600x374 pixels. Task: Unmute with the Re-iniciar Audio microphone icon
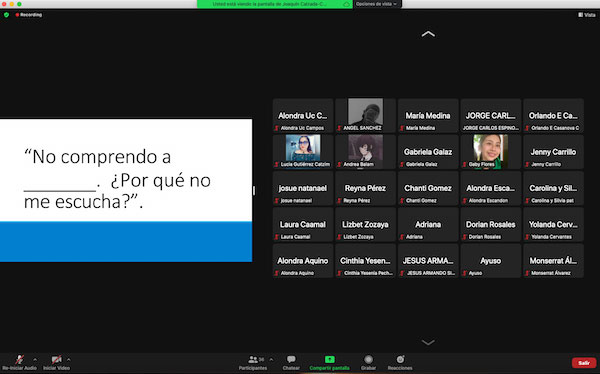20,360
